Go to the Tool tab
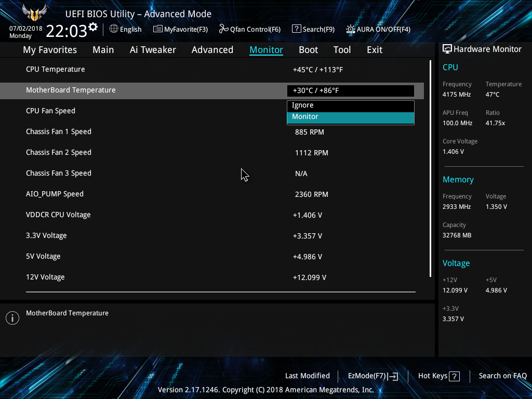 (342, 50)
